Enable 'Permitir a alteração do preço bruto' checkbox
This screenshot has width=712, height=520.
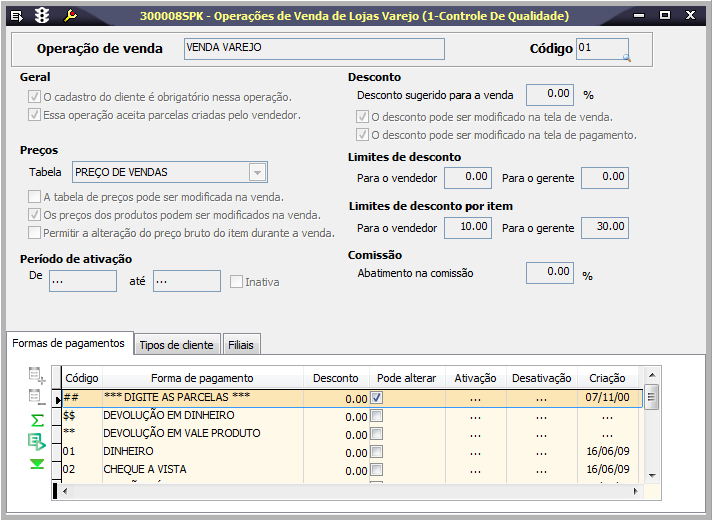[35, 233]
